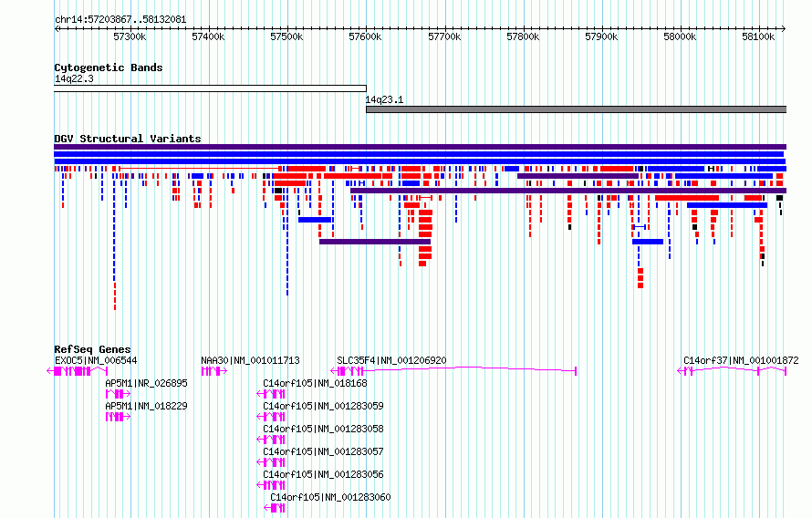This screenshot has width=812, height=518.
Task: Click the 14q22.3 cytogenetic band bar
Action: (210, 88)
